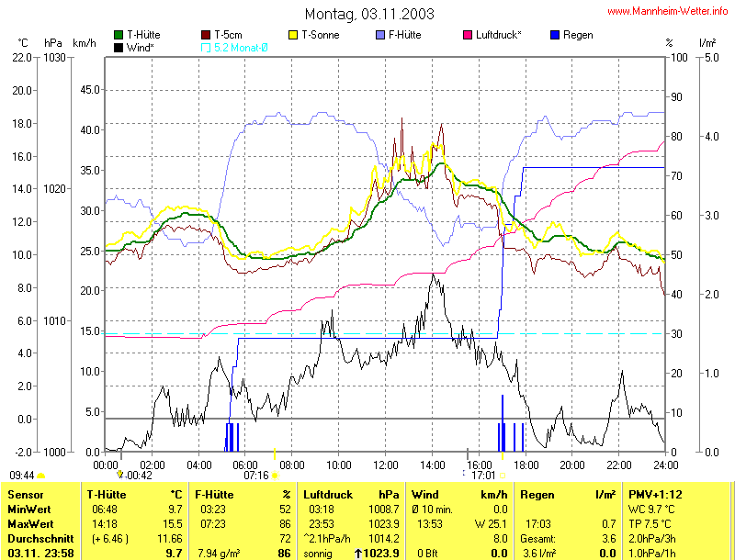
Task: Click the sun icon beside 09:44
Action: 41,476
